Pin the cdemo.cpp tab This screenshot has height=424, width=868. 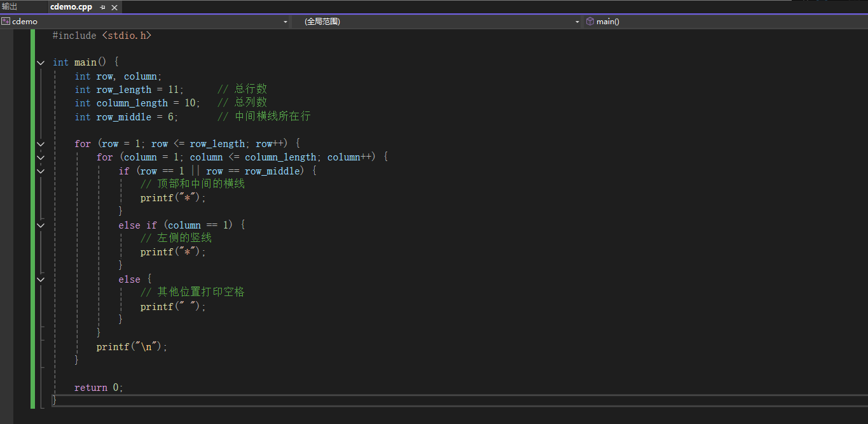103,7
